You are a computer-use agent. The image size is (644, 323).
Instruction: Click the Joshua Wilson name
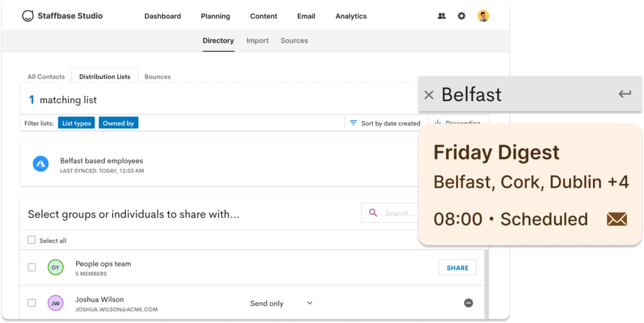pyautogui.click(x=99, y=299)
